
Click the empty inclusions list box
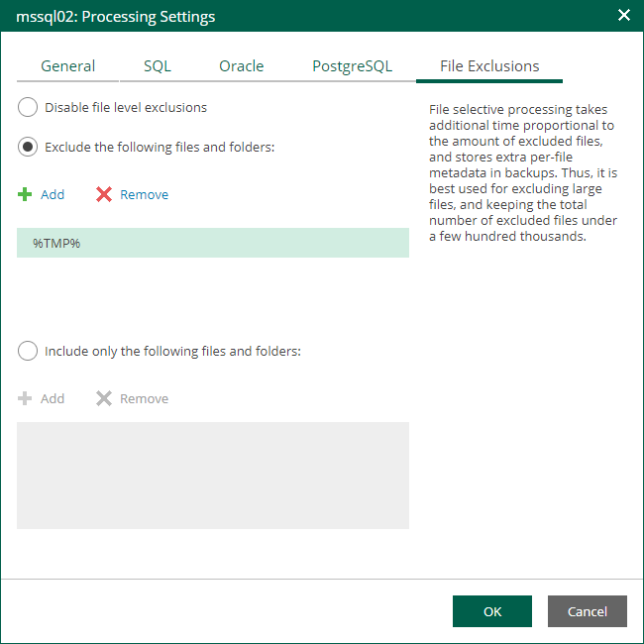(213, 476)
